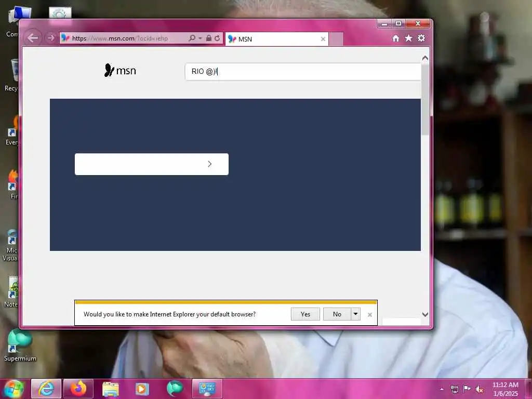Image resolution: width=532 pixels, height=399 pixels.
Task: Go back with the browser Back arrow
Action: coord(33,37)
